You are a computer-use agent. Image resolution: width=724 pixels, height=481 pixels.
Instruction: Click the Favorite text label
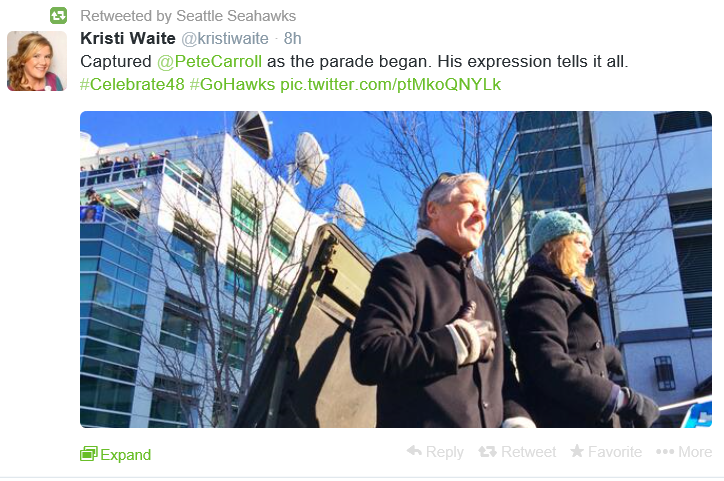pyautogui.click(x=615, y=451)
